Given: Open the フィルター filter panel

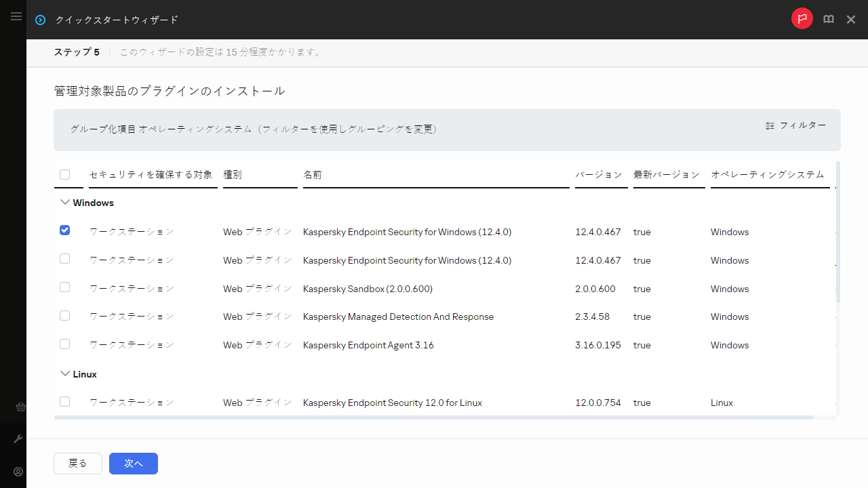Looking at the screenshot, I should [796, 125].
